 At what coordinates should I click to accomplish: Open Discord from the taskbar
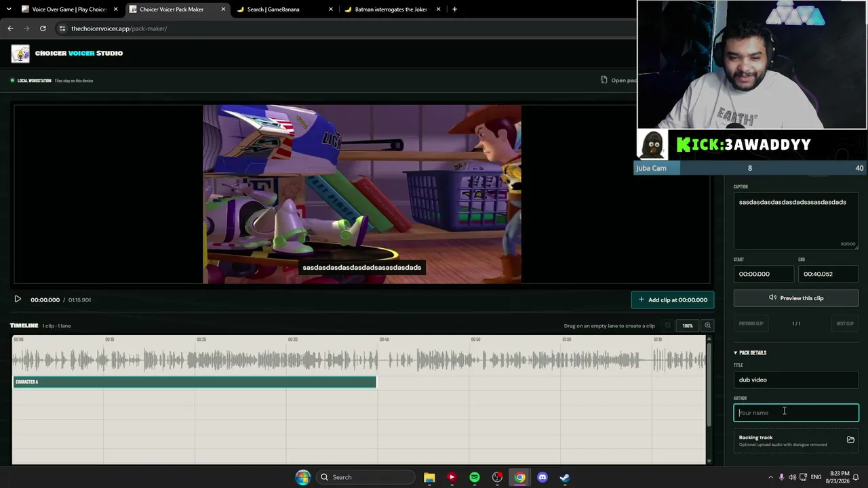pyautogui.click(x=542, y=477)
